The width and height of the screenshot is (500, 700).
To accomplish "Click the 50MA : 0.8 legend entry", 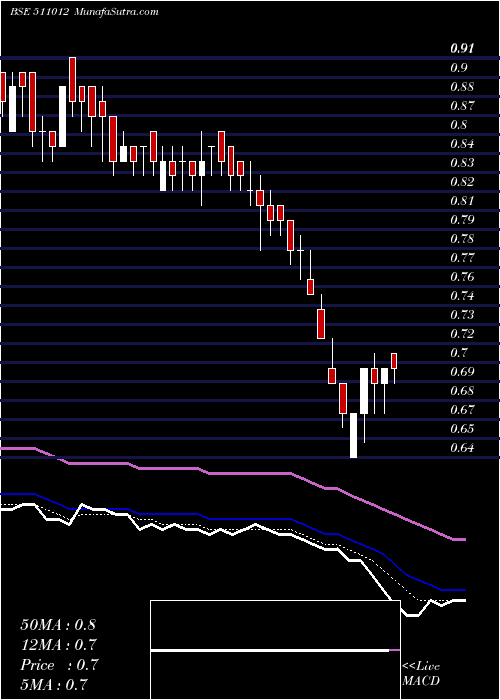I will [x=58, y=625].
